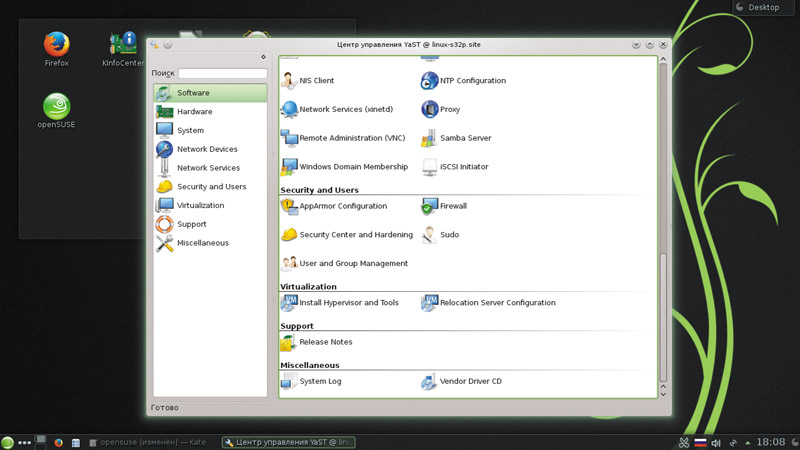The height and width of the screenshot is (450, 800).
Task: Click the virtual desktop pager
Action: pos(41,442)
